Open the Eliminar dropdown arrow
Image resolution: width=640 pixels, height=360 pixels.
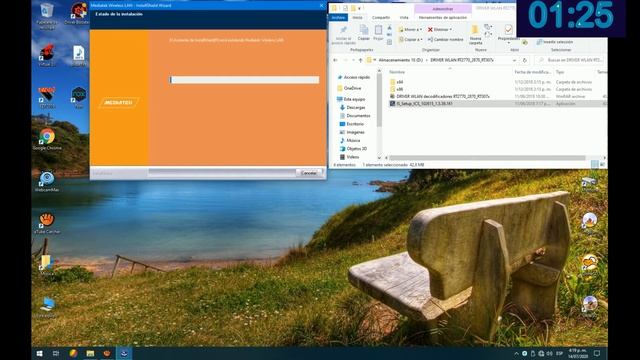click(x=451, y=29)
